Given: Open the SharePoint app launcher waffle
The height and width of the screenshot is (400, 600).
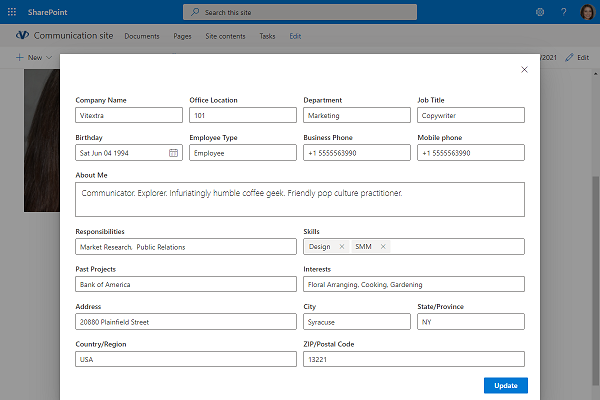Looking at the screenshot, I should point(11,12).
